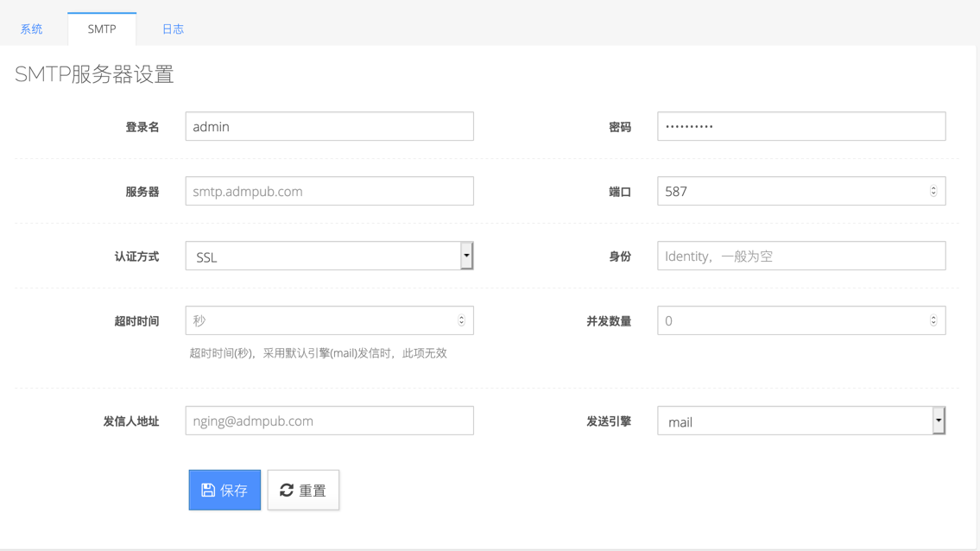Click the 身份 Identity input field

800,255
